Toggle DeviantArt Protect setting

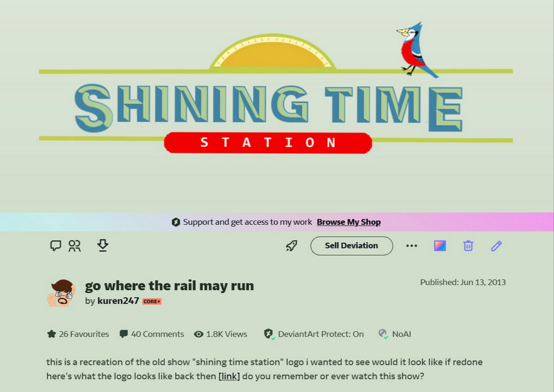[314, 334]
